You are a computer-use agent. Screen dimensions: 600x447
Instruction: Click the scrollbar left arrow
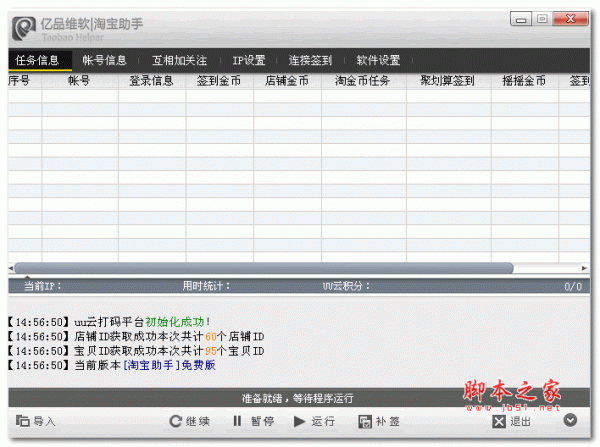click(x=11, y=268)
